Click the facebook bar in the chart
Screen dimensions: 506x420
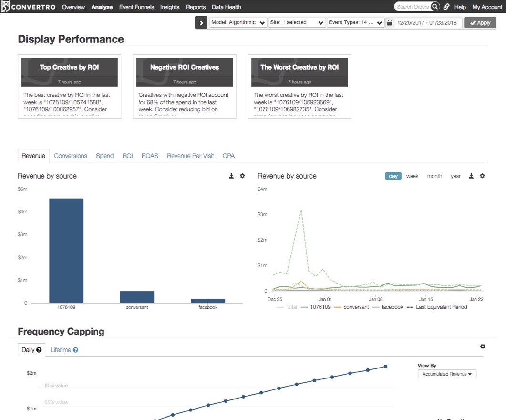click(x=208, y=301)
